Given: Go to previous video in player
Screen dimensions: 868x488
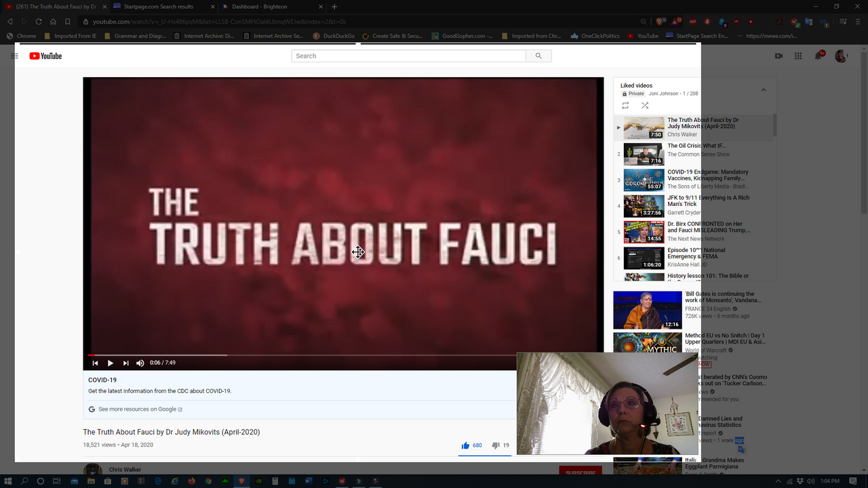Looking at the screenshot, I should point(96,363).
